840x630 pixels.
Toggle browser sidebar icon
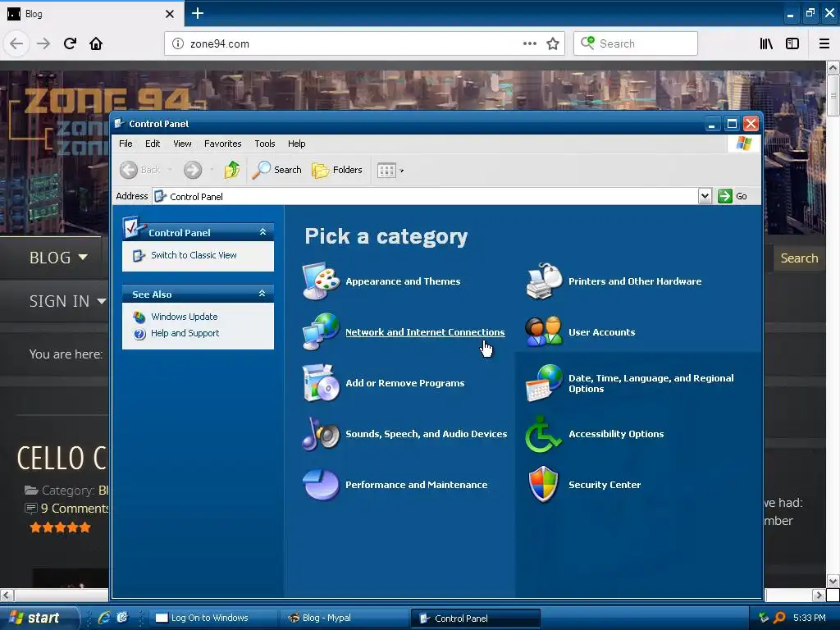792,43
